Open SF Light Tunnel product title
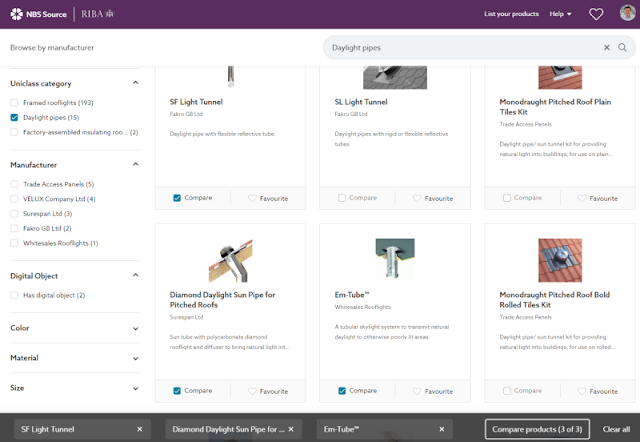 (x=196, y=102)
